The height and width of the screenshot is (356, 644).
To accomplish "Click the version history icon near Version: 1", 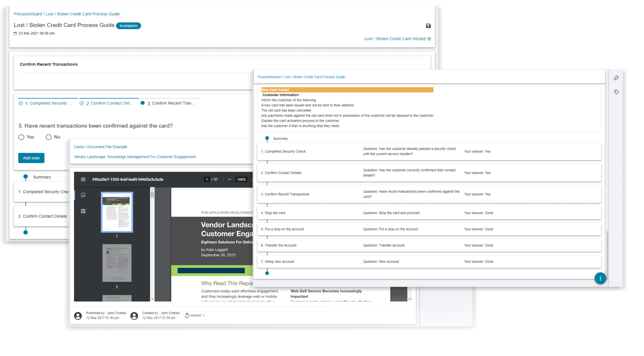I will coord(187,315).
